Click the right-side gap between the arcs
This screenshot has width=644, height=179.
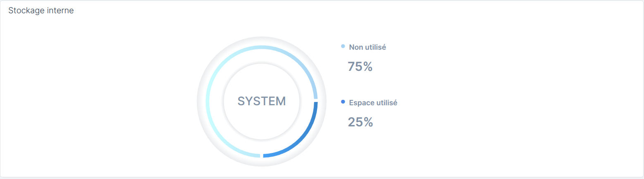click(x=316, y=101)
